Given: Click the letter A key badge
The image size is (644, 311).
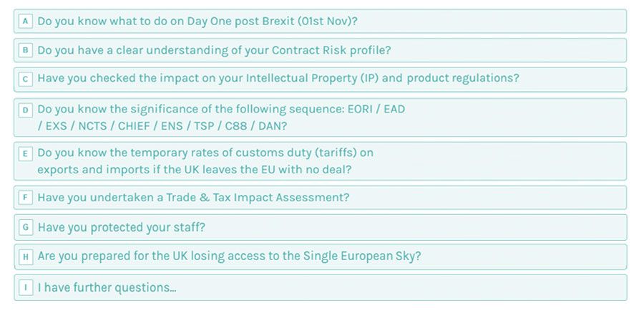Looking at the screenshot, I should pyautogui.click(x=26, y=21).
